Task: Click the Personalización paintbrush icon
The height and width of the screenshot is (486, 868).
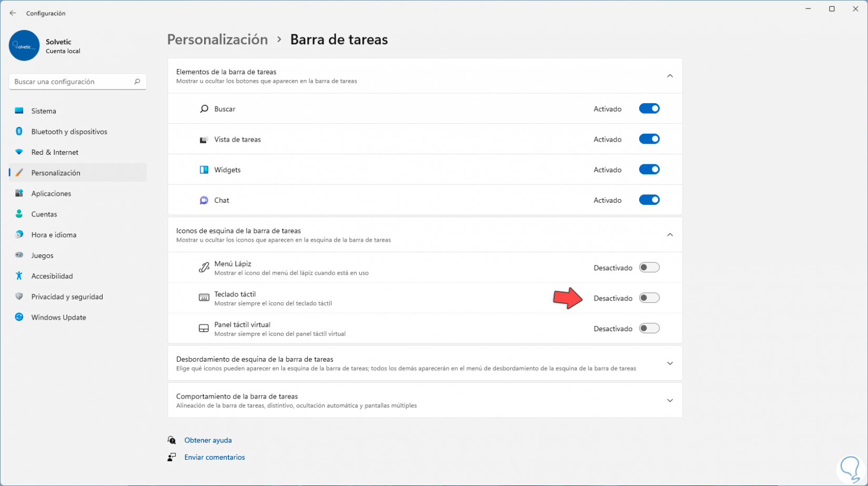Action: (x=19, y=173)
